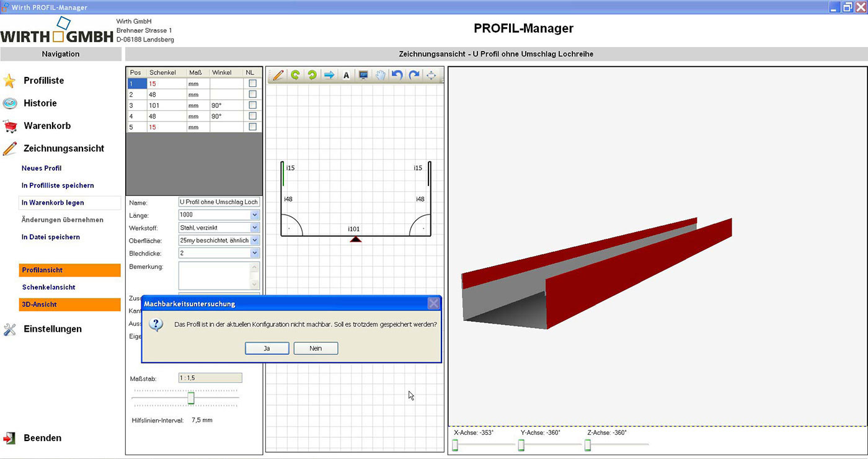Screen dimensions: 868x459
Task: Click the blue undo arrow icon
Action: pyautogui.click(x=397, y=75)
